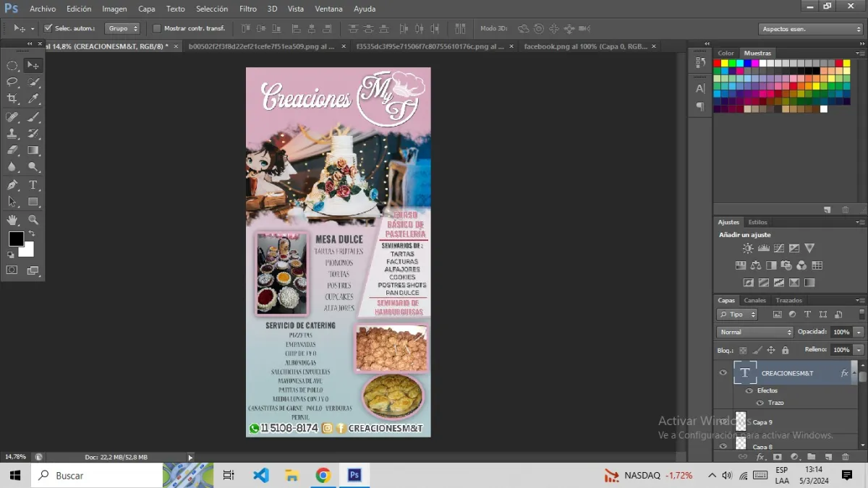
Task: Create a new layer group
Action: (812, 457)
